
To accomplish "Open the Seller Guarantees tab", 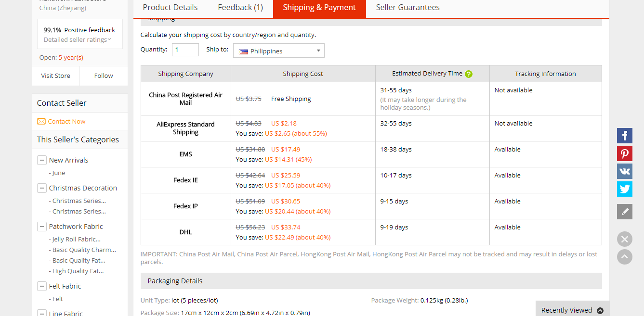I will [x=407, y=8].
